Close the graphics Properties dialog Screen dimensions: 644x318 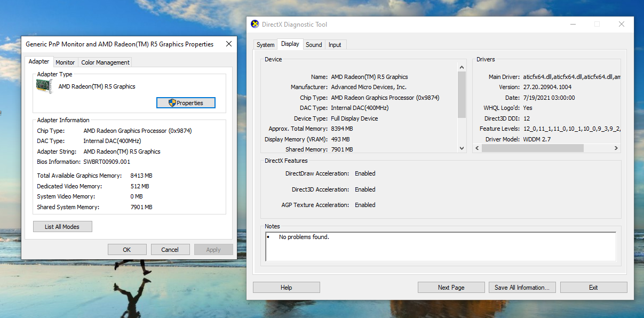tap(229, 44)
